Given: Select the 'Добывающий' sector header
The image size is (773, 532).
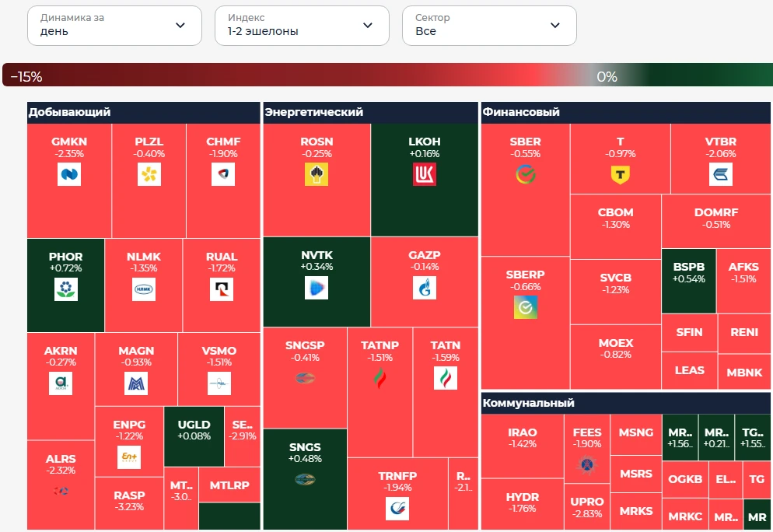Looking at the screenshot, I should coord(143,113).
